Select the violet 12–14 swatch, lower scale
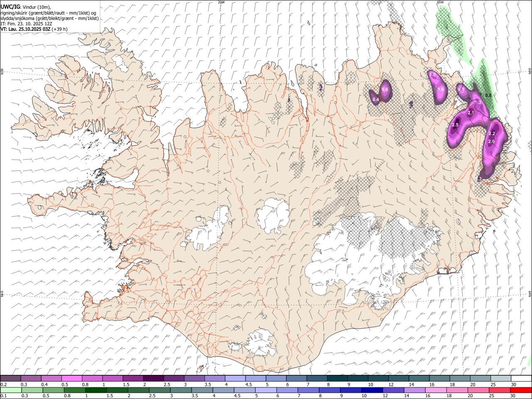 click(393, 390)
